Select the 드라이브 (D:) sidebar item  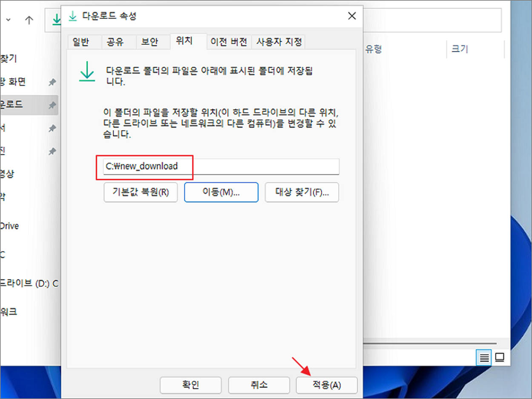pyautogui.click(x=28, y=283)
